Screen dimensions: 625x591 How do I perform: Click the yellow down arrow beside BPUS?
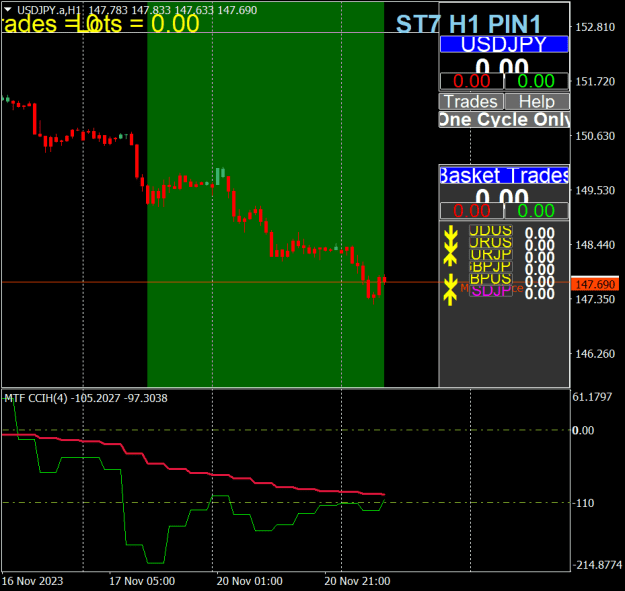[450, 281]
